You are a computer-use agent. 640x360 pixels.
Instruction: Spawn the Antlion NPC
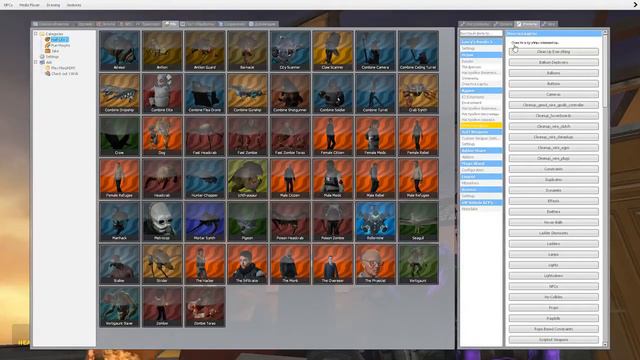(x=162, y=51)
